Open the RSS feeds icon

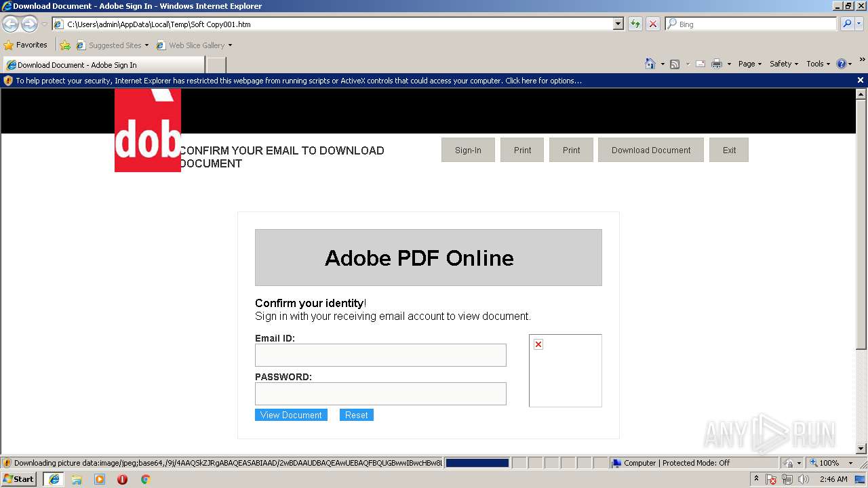675,64
